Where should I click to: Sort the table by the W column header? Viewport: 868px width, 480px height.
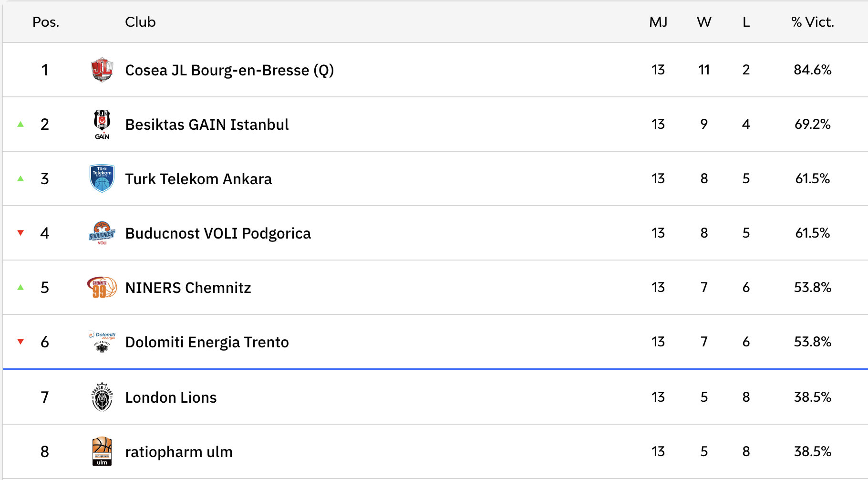tap(704, 22)
